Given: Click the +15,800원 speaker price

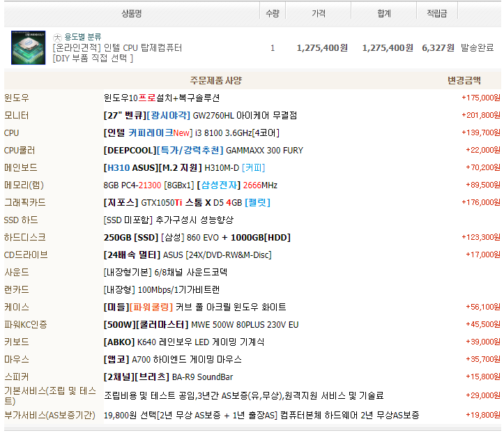Looking at the screenshot, I should click(x=483, y=377).
